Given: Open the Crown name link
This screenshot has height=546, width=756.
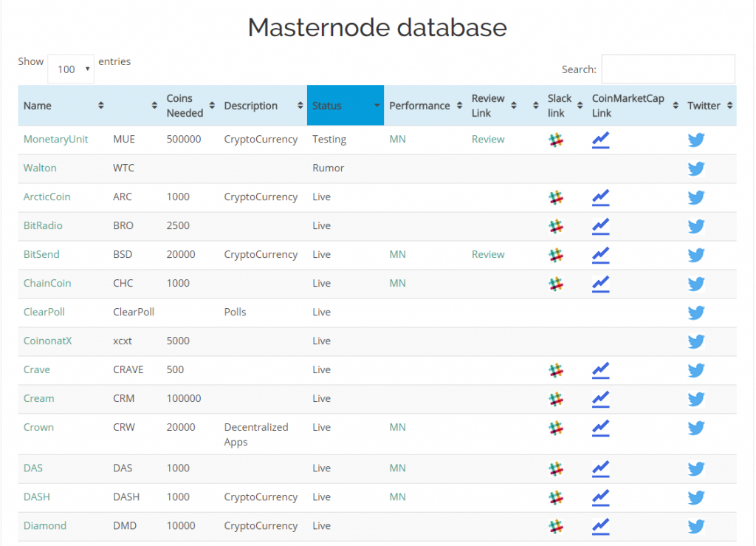Looking at the screenshot, I should pyautogui.click(x=38, y=427).
